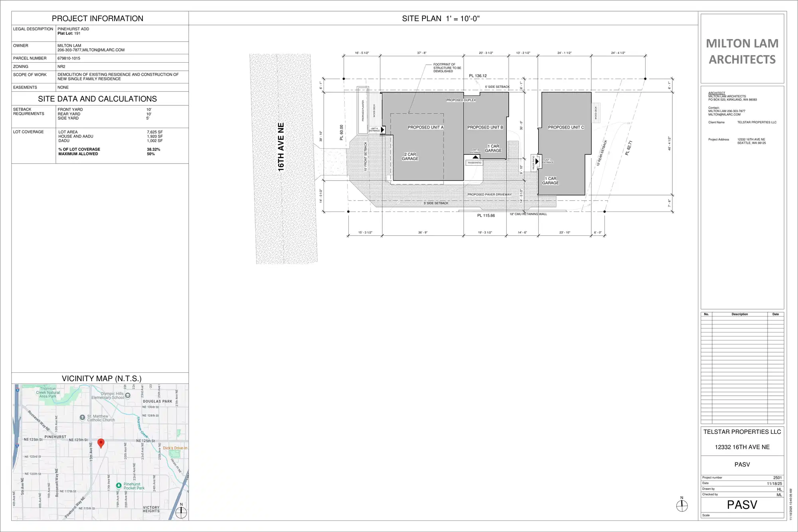
Task: Click the PL 115.66 property line label
Action: 486,216
